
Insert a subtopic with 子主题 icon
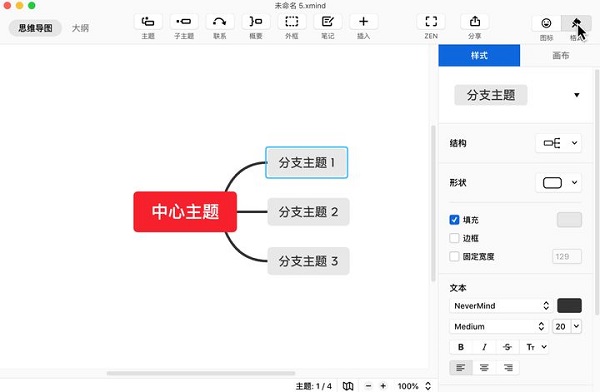click(184, 22)
